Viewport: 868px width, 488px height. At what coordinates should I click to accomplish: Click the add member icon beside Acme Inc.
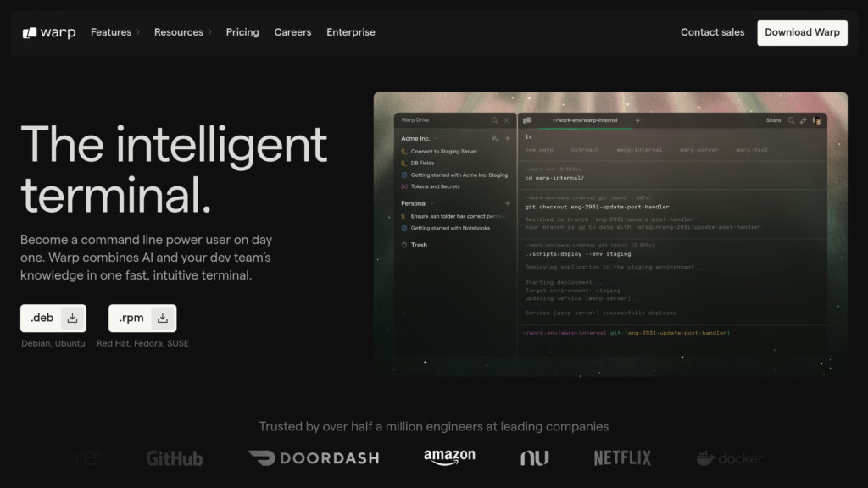pyautogui.click(x=495, y=138)
